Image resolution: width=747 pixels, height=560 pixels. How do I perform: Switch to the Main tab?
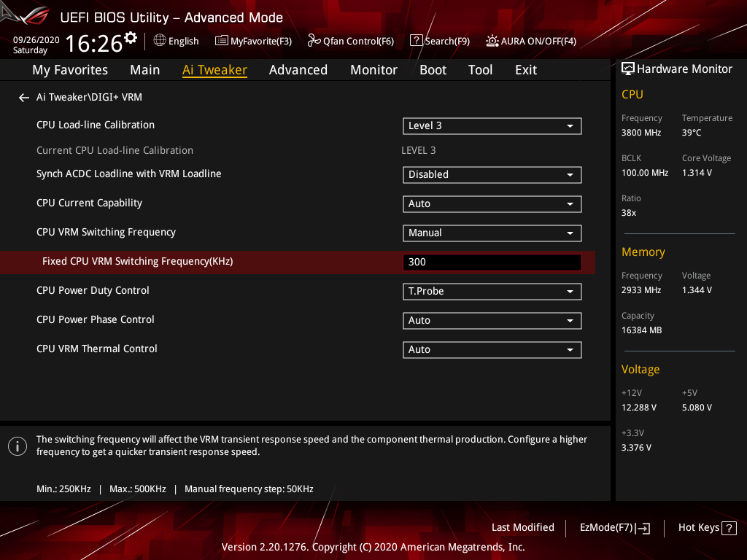[145, 70]
